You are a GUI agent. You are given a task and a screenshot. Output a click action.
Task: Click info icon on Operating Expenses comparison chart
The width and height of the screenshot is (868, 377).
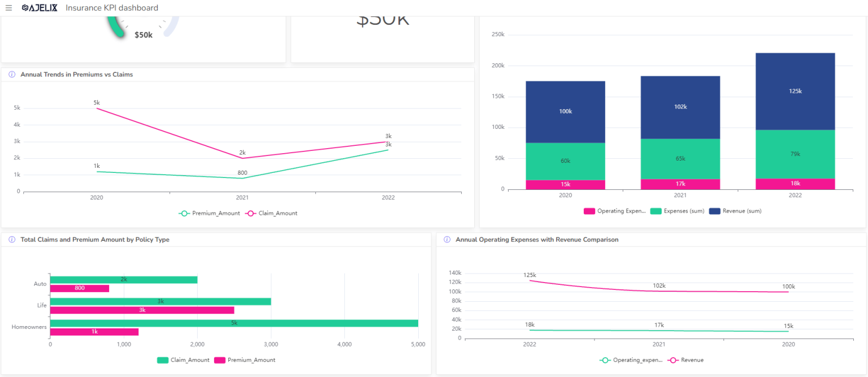446,239
